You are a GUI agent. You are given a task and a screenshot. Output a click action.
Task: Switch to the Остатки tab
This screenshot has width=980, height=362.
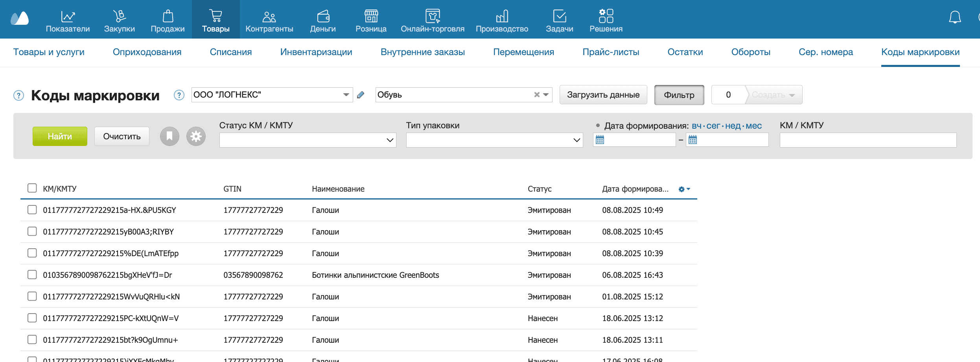coord(685,52)
